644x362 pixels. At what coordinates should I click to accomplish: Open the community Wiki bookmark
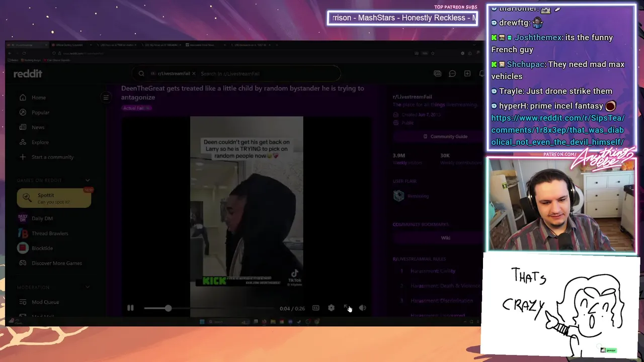(x=445, y=238)
